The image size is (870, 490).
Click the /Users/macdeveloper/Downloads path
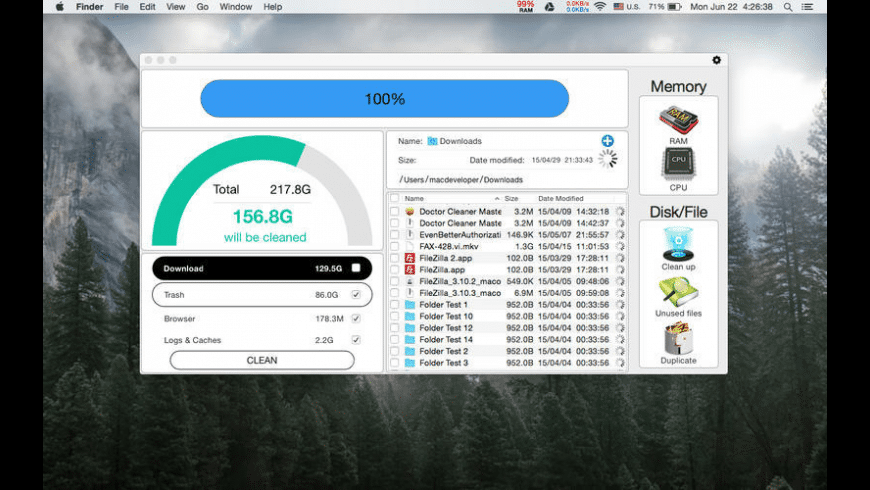pyautogui.click(x=461, y=180)
